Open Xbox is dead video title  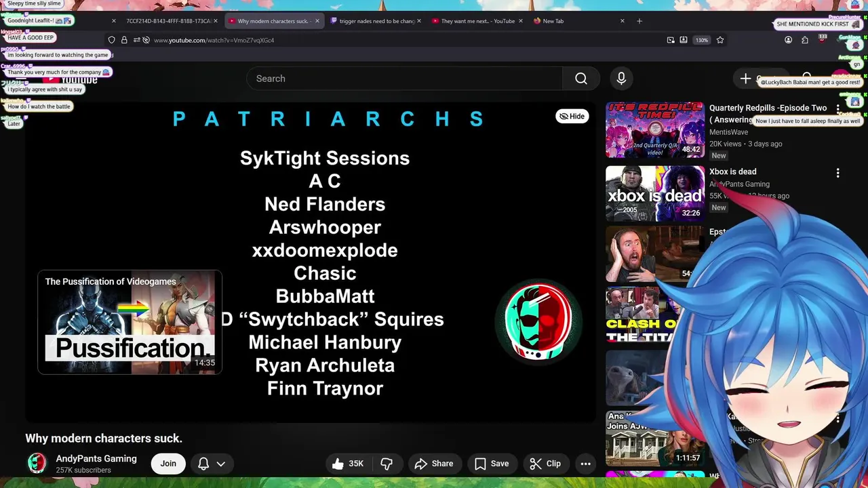tap(732, 172)
